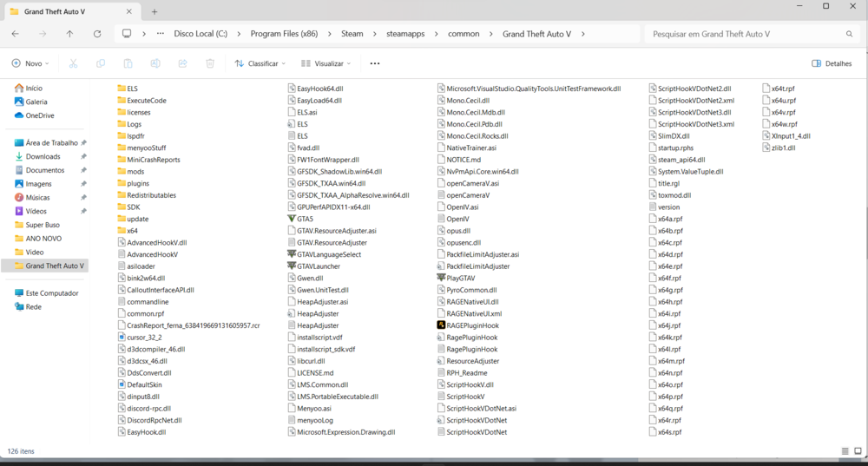
Task: Select the NativeTrainer.asi file
Action: [467, 148]
